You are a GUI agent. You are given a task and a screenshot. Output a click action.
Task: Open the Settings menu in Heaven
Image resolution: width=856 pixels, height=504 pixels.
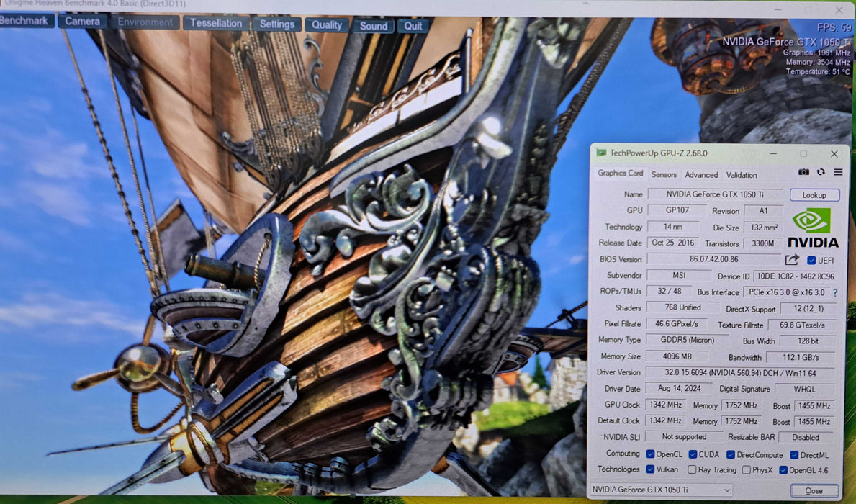click(276, 24)
